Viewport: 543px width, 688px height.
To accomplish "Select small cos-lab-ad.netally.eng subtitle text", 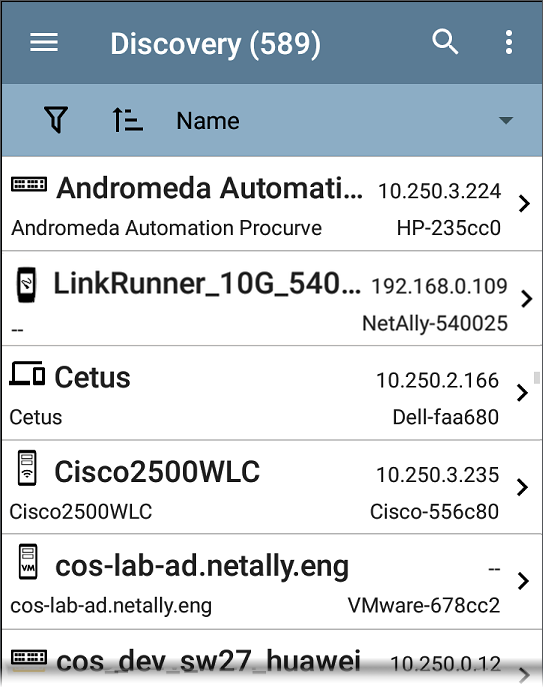I will click(111, 606).
